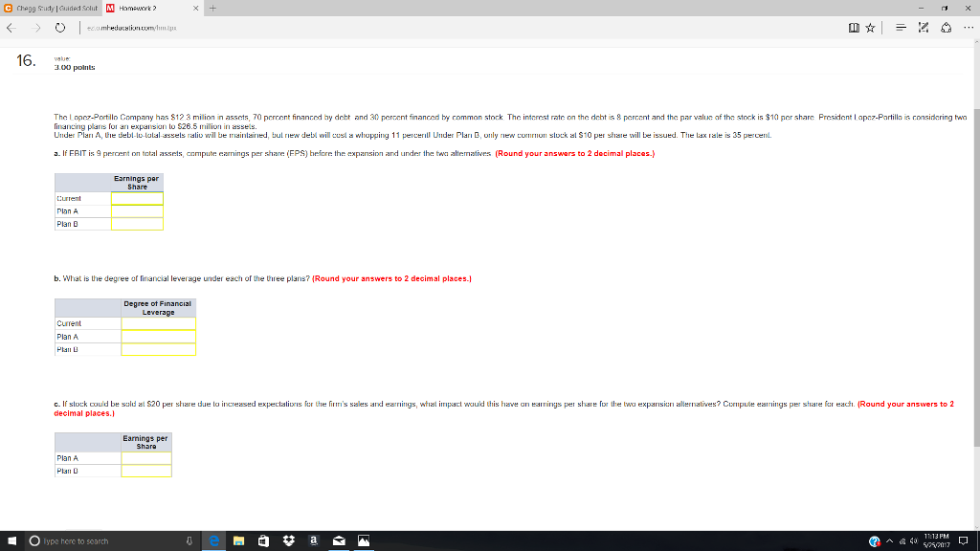This screenshot has height=551, width=980.
Task: Enter Current EPS answer field
Action: click(137, 199)
